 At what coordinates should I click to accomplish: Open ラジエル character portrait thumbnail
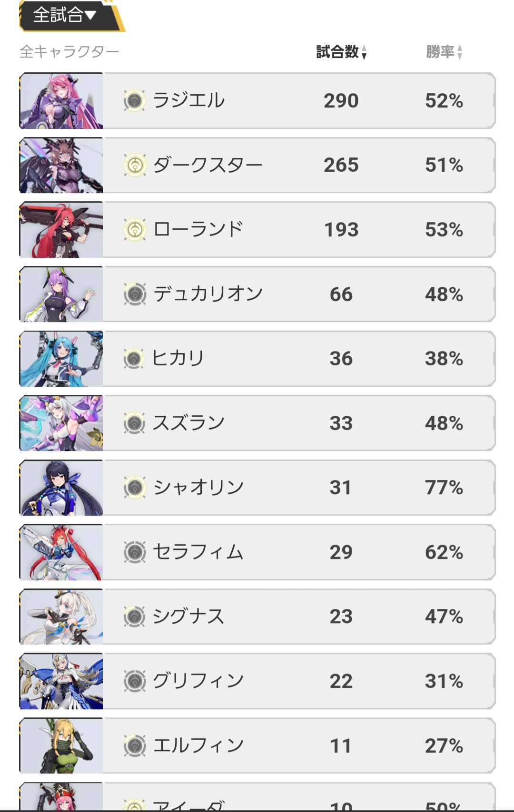coord(61,100)
